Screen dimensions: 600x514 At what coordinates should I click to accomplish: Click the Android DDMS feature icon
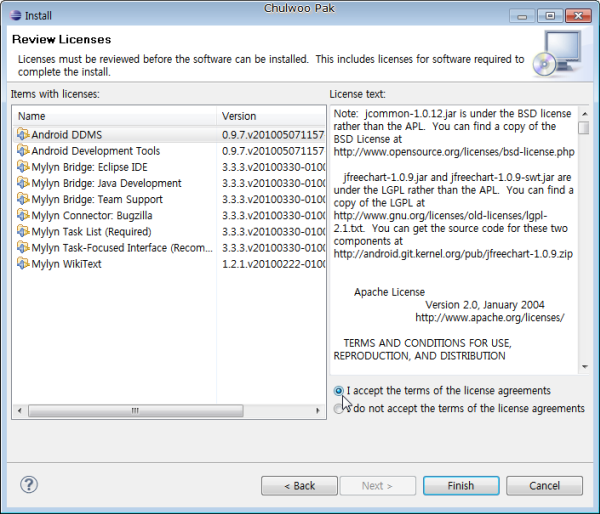pos(23,134)
